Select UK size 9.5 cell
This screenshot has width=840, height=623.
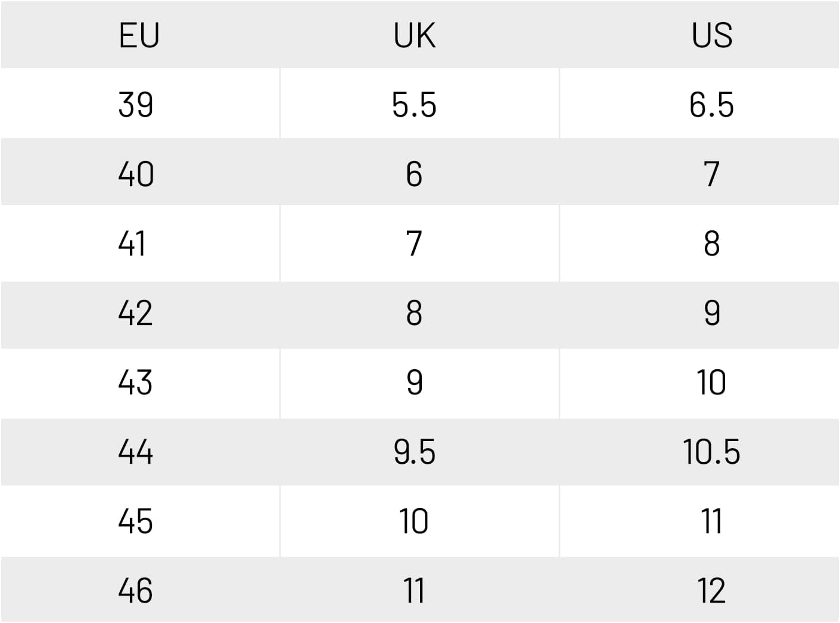414,452
